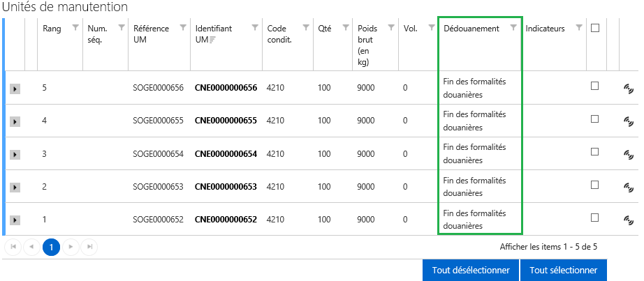Check the box for row SOGE0000653
644x281 pixels.
coord(594,185)
